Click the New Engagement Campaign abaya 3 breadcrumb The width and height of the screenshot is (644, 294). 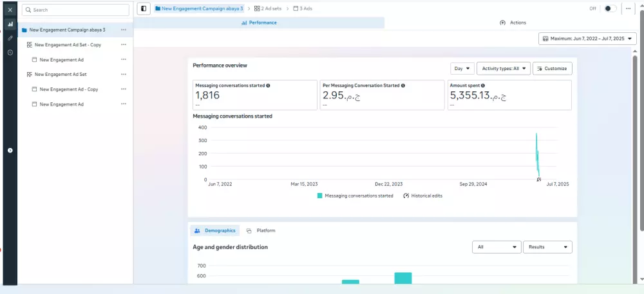(x=199, y=8)
